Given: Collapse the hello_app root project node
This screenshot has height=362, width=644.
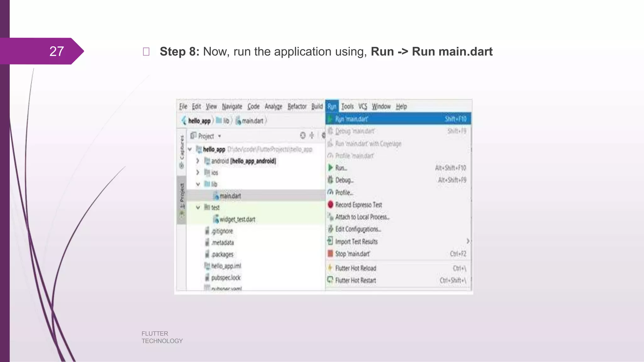Looking at the screenshot, I should pyautogui.click(x=190, y=149).
